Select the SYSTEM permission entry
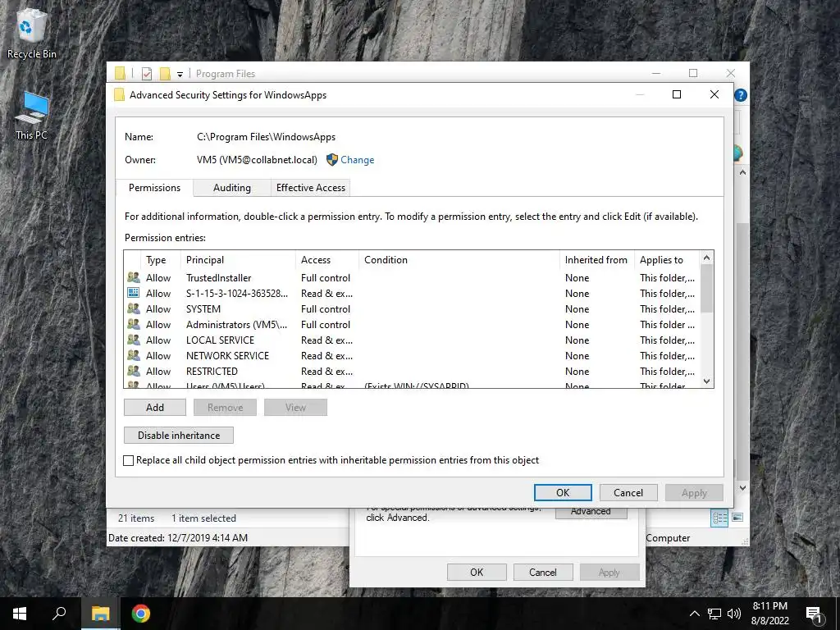 (x=412, y=308)
